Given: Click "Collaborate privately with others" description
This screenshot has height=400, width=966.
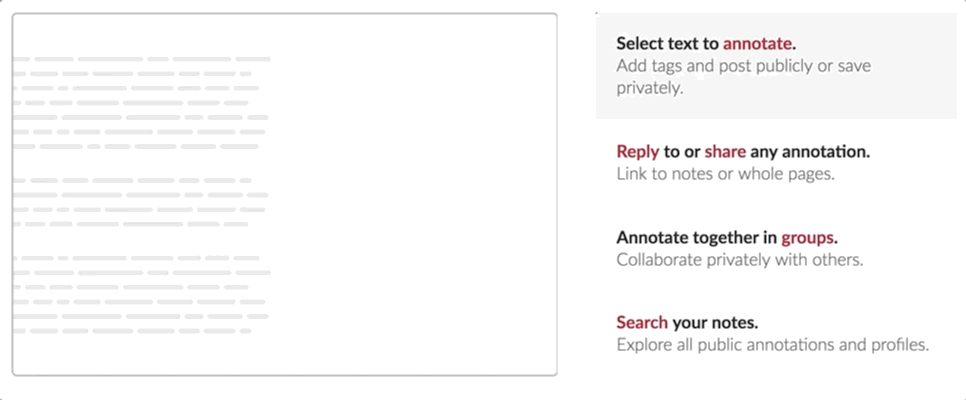Looking at the screenshot, I should point(740,259).
